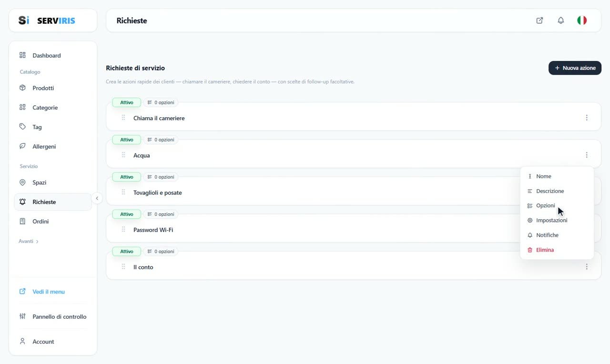This screenshot has width=610, height=364.
Task: Open the kebab menu for Il conto
Action: [587, 267]
